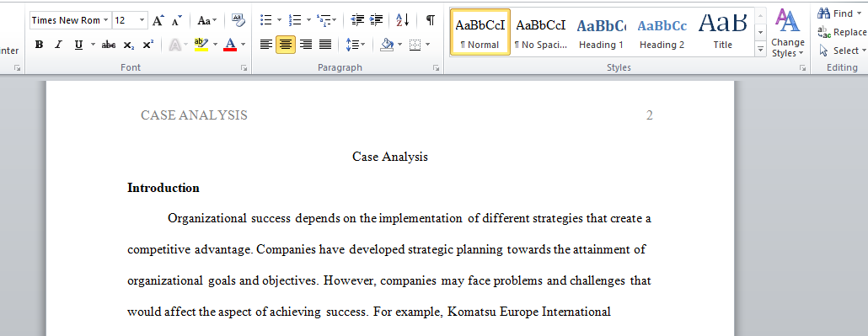868x336 pixels.
Task: Open the Bullets dropdown arrow
Action: pos(280,20)
